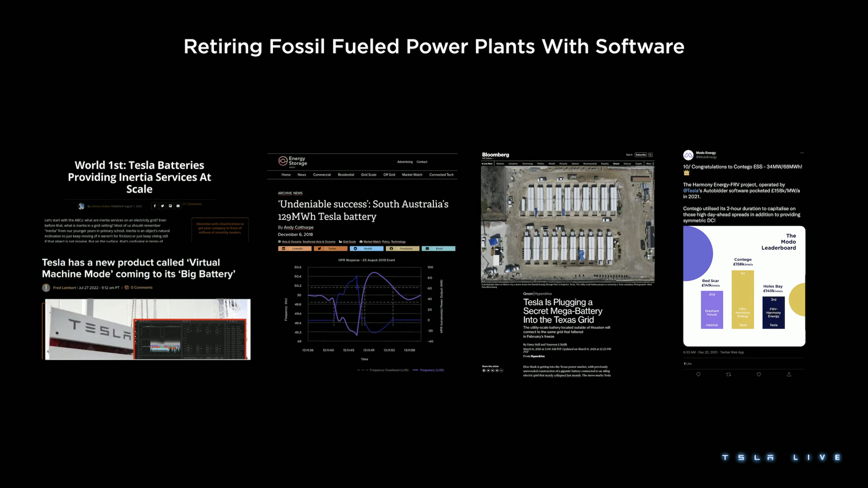Click the retweet icon under tweet

pos(729,374)
